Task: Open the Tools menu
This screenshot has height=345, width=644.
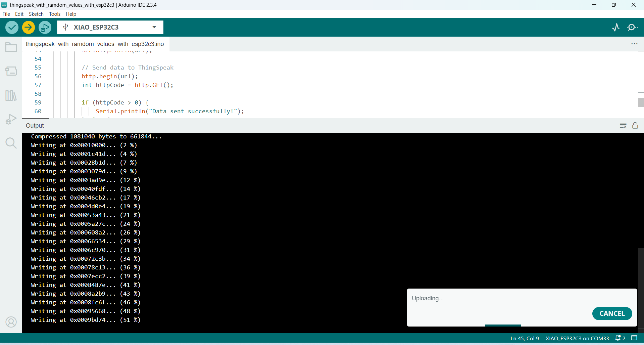Action: (x=55, y=14)
